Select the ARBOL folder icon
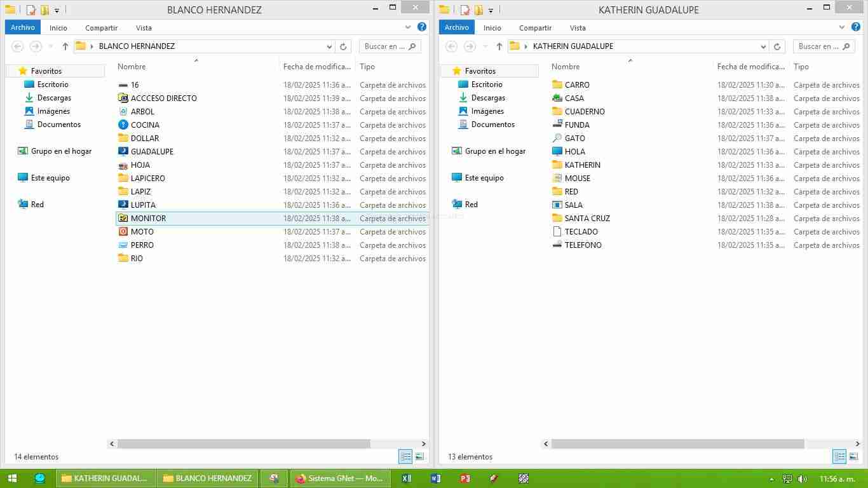 click(123, 112)
